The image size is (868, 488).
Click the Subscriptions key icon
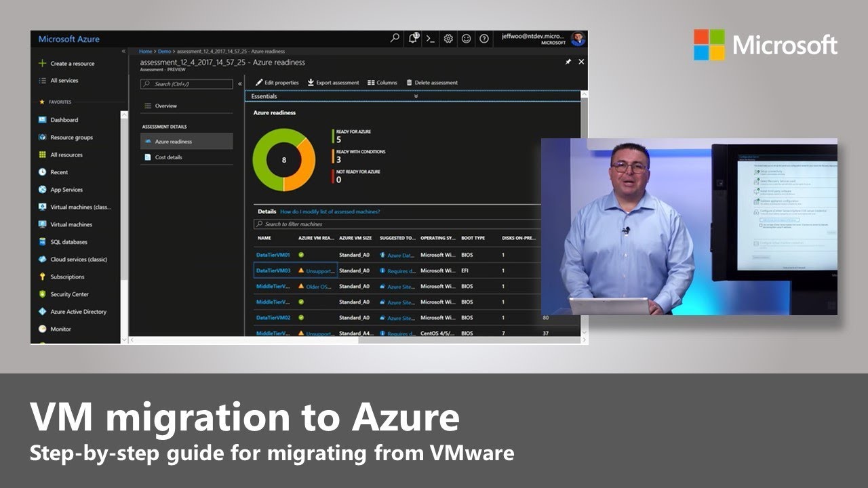[43, 277]
